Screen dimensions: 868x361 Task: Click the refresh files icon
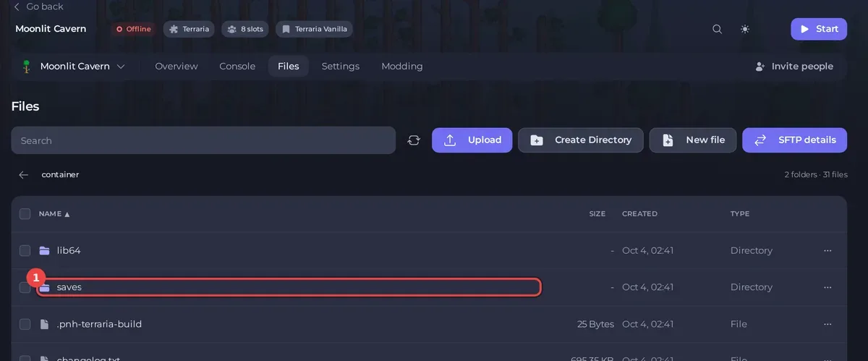tap(414, 140)
